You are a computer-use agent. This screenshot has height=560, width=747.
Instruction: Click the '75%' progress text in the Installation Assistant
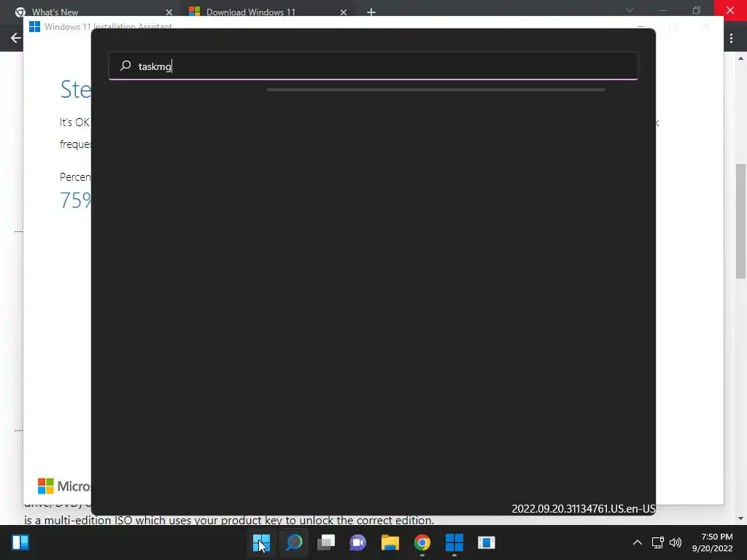click(75, 200)
